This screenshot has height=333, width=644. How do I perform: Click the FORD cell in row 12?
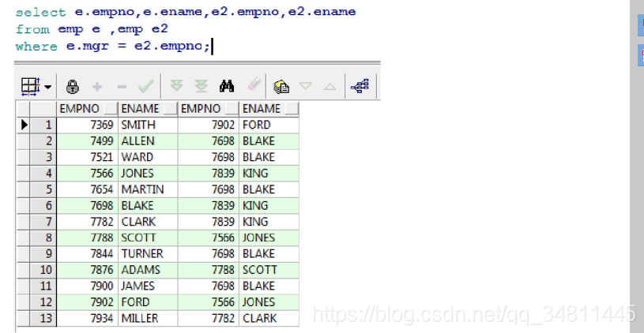coord(148,302)
